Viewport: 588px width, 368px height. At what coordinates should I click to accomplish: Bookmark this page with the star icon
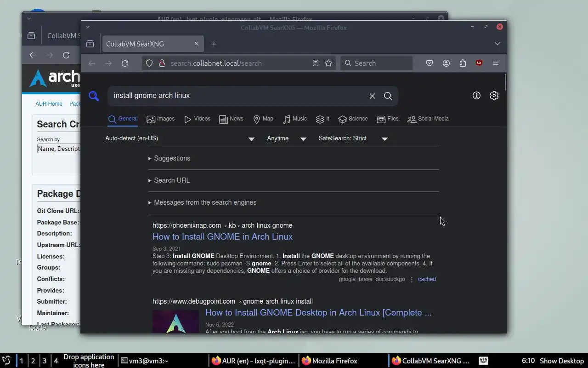tap(328, 63)
